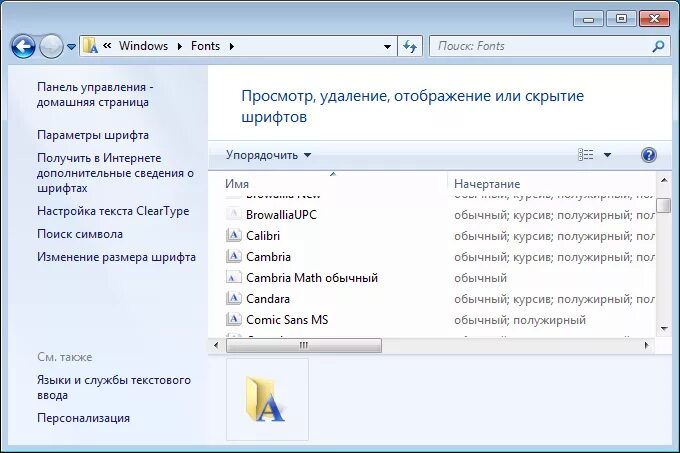
Task: Click the greyed-out Forward arrow button
Action: click(51, 46)
